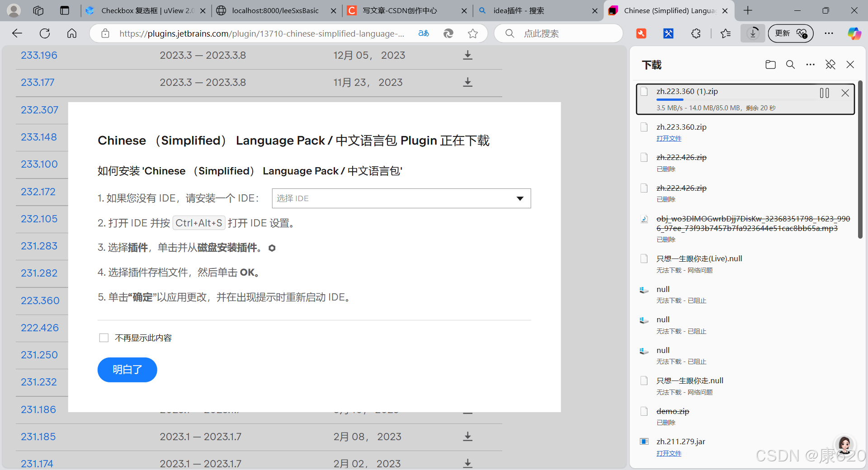Close the downloads panel
Viewport: 868px width, 470px height.
850,65
